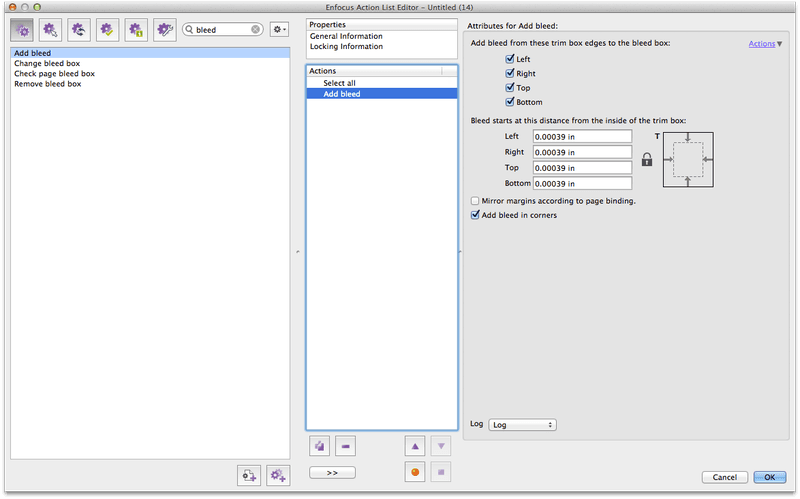Click the Top distance input field
800x499 pixels.
coord(582,168)
